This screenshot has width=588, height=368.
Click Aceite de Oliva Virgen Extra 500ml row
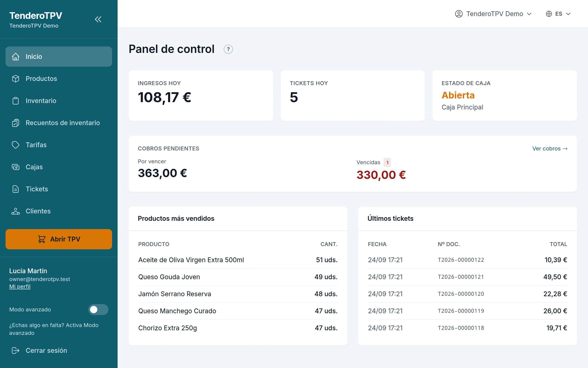click(x=238, y=260)
